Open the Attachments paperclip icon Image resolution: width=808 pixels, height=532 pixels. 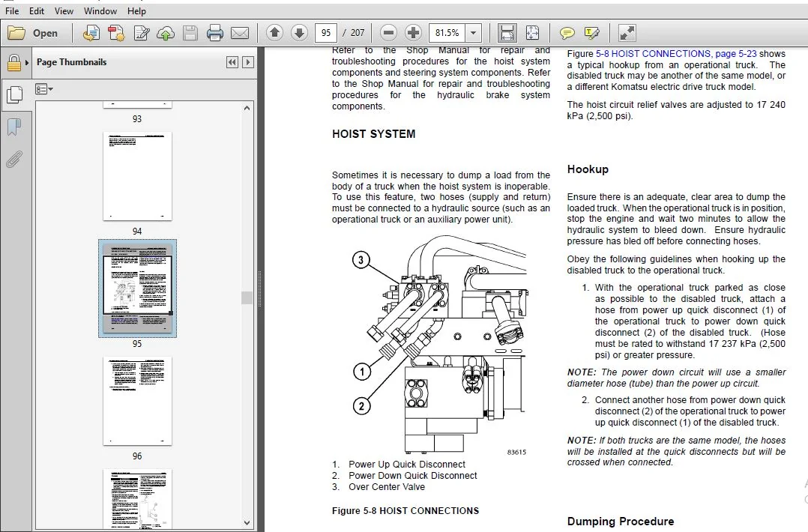pyautogui.click(x=14, y=160)
